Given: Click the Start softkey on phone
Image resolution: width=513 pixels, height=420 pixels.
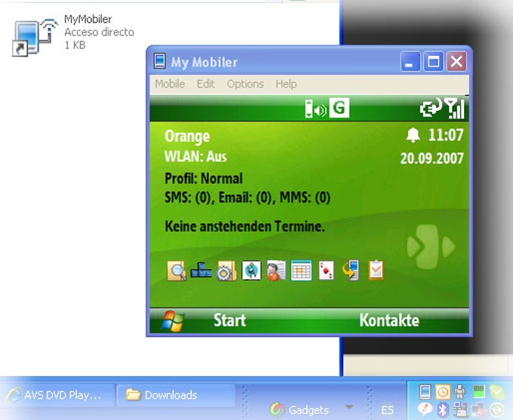Looking at the screenshot, I should (x=229, y=320).
